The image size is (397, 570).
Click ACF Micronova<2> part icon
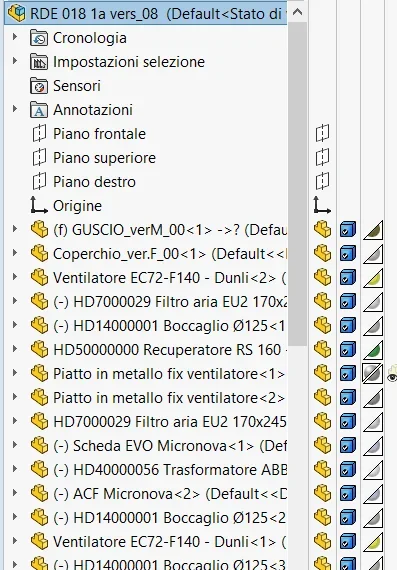coord(39,493)
